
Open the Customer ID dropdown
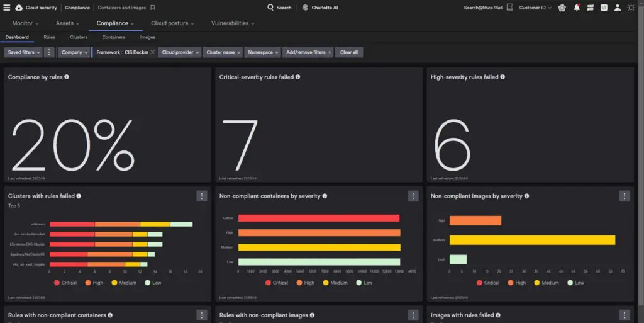[535, 8]
